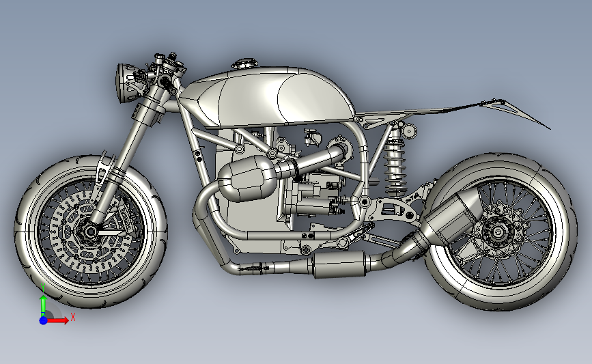The height and width of the screenshot is (364, 592).
Task: Select the rear wheel hub center
Action: click(498, 232)
